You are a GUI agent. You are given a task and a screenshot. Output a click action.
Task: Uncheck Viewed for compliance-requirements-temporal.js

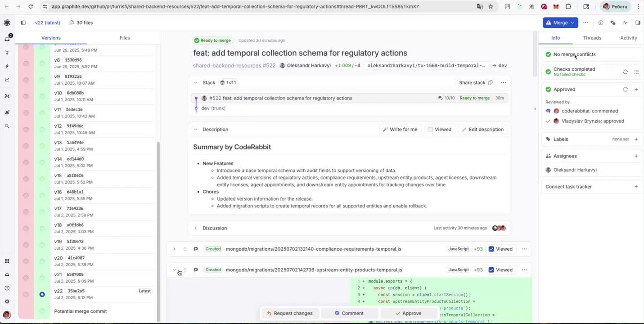(491, 249)
